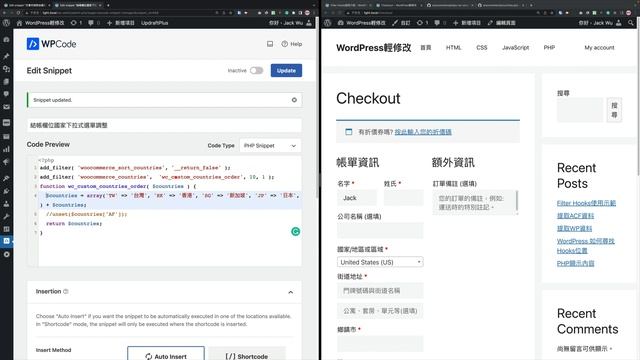Open Analytics bar chart icon in sidebar

6,149
